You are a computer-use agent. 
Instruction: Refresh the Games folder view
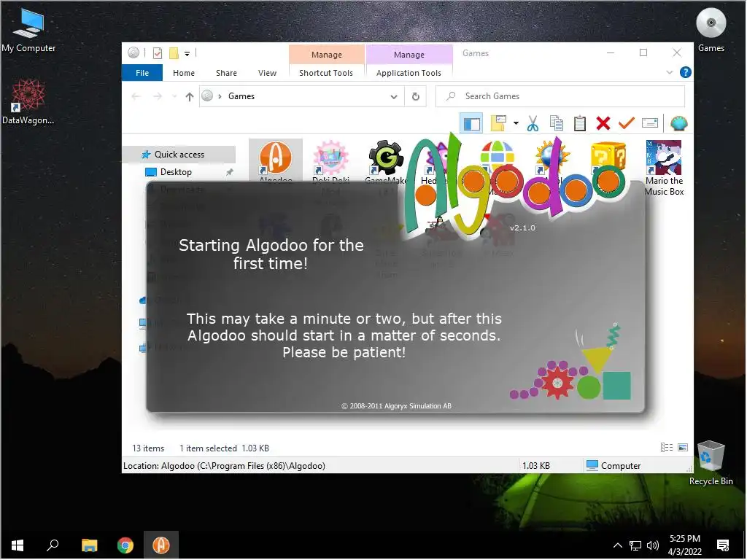[x=415, y=97]
